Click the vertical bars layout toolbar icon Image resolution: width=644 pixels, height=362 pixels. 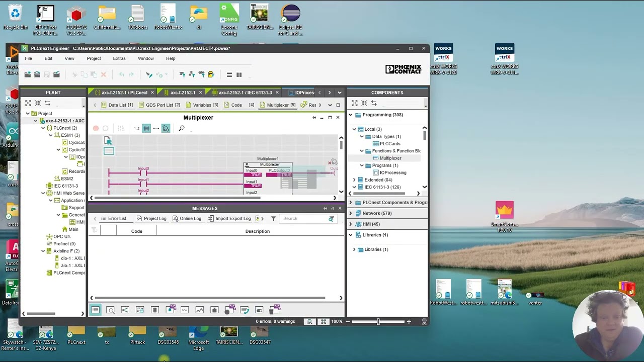239,74
